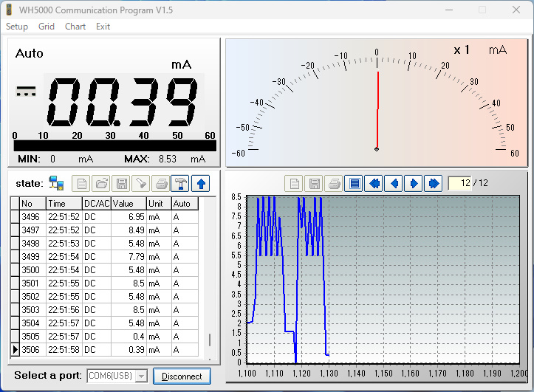Screen dimensions: 534x392
Task: Click the grid toolbar printer icon
Action: [160, 183]
